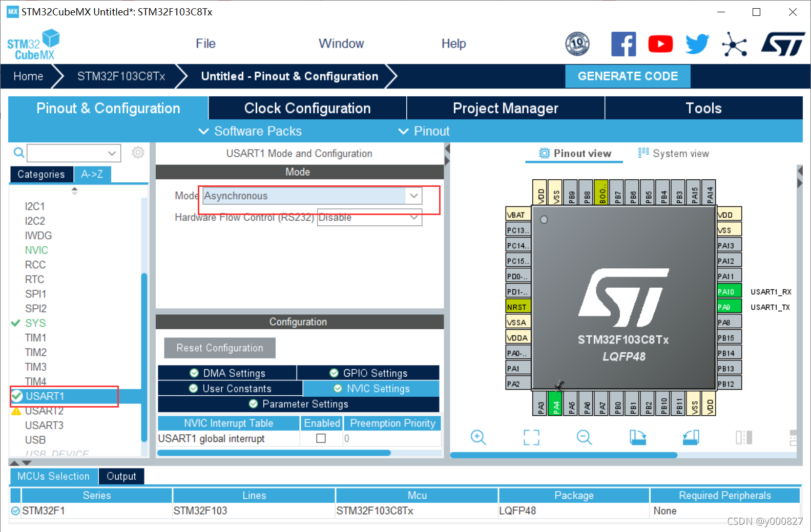Select the green PA4 pin
This screenshot has width=811, height=532.
555,403
